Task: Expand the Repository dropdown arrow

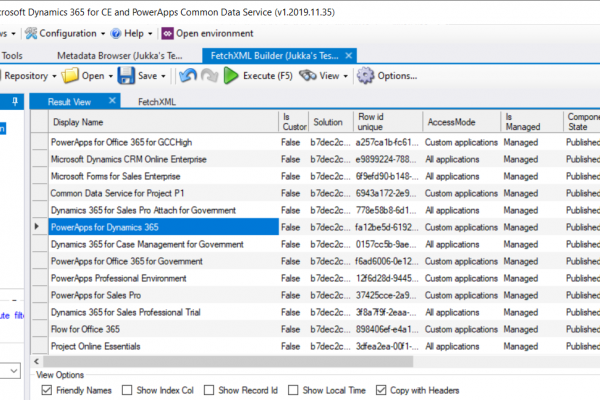Action: click(x=54, y=76)
